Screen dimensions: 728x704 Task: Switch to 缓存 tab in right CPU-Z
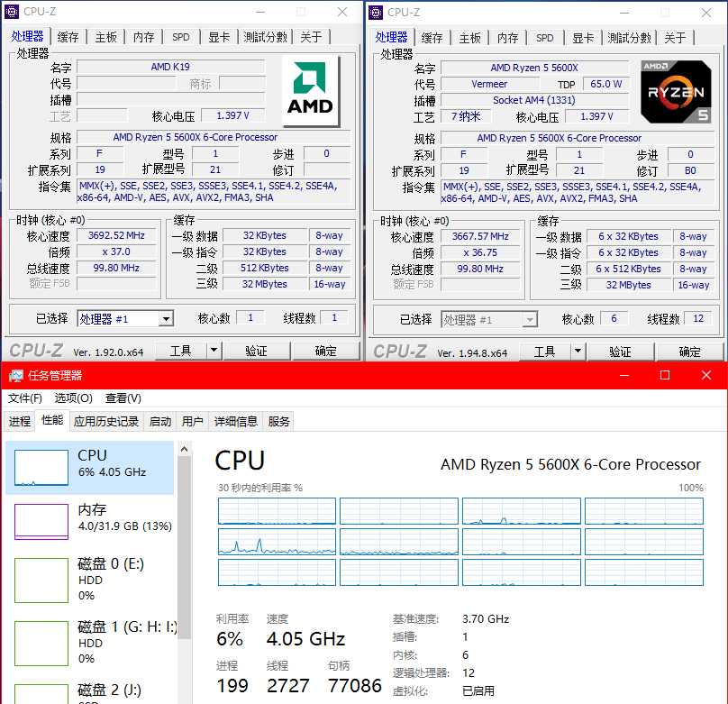click(x=432, y=38)
